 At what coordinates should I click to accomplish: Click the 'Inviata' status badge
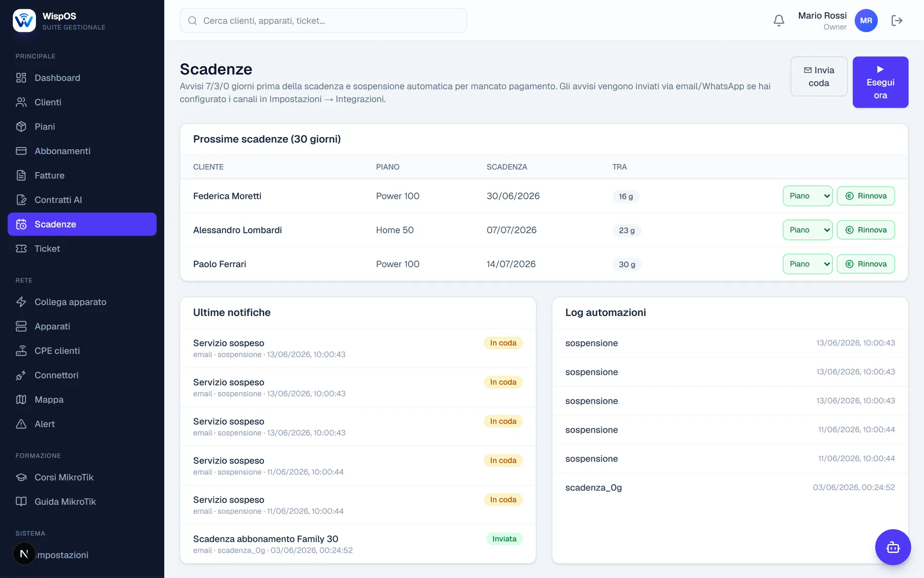point(504,539)
